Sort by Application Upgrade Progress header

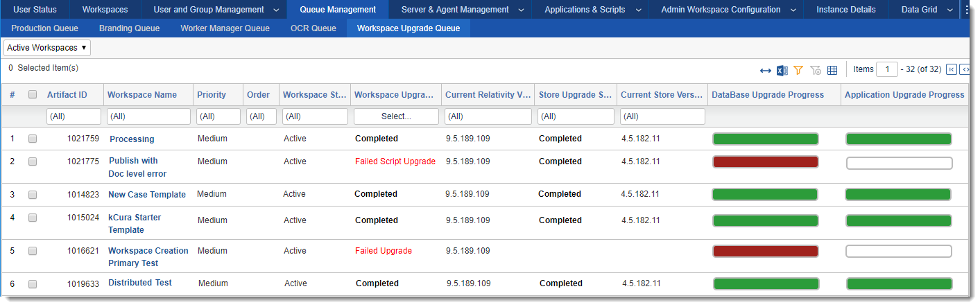[904, 95]
